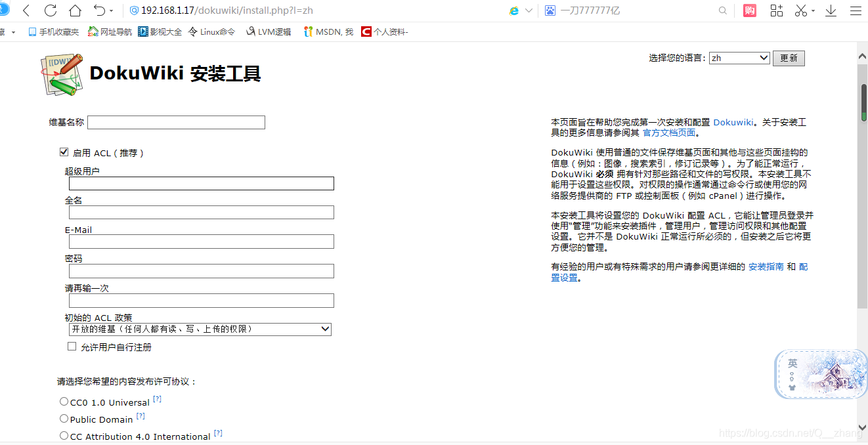Image resolution: width=868 pixels, height=445 pixels.
Task: Click the 超级用户 input field
Action: [x=202, y=183]
